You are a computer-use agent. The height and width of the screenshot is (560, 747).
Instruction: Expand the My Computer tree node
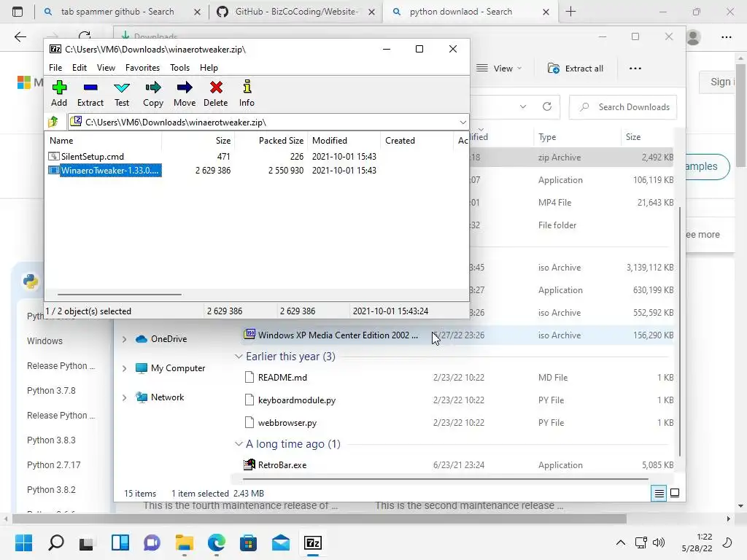pos(124,368)
